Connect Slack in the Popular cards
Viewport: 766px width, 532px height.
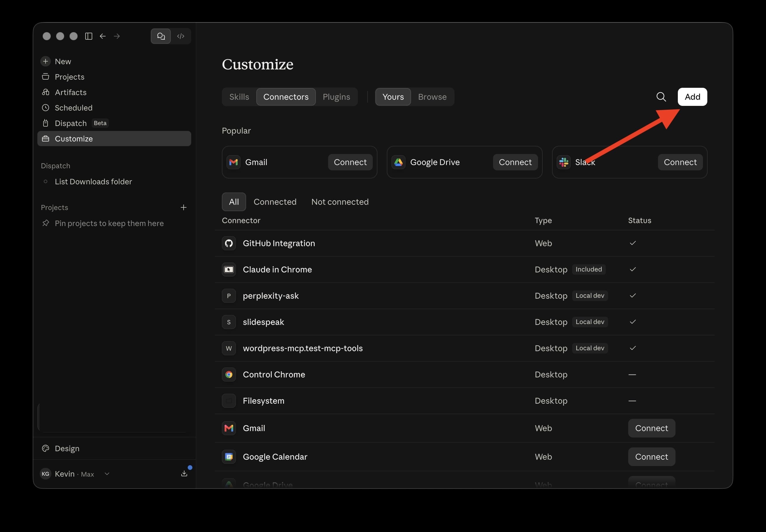click(680, 162)
